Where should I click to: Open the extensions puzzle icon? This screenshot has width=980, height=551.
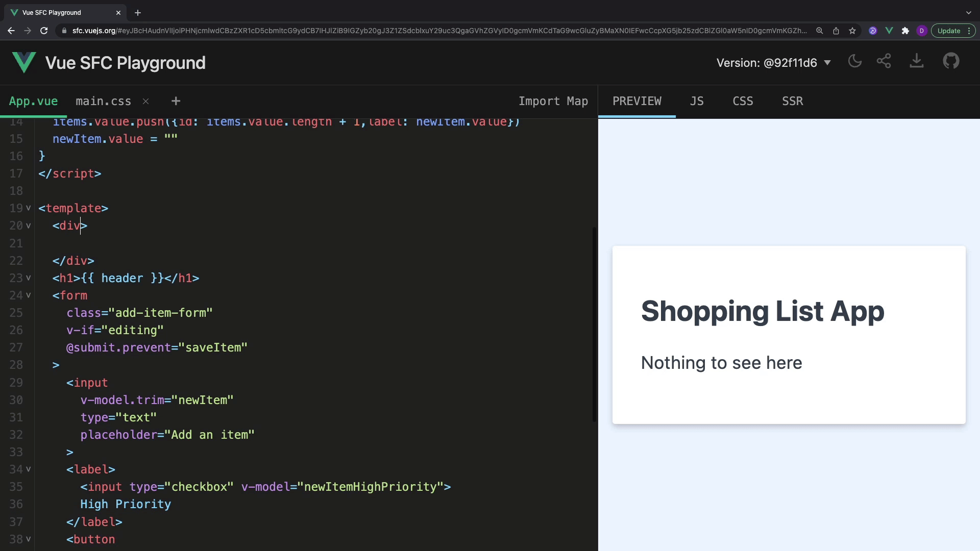pos(905,31)
